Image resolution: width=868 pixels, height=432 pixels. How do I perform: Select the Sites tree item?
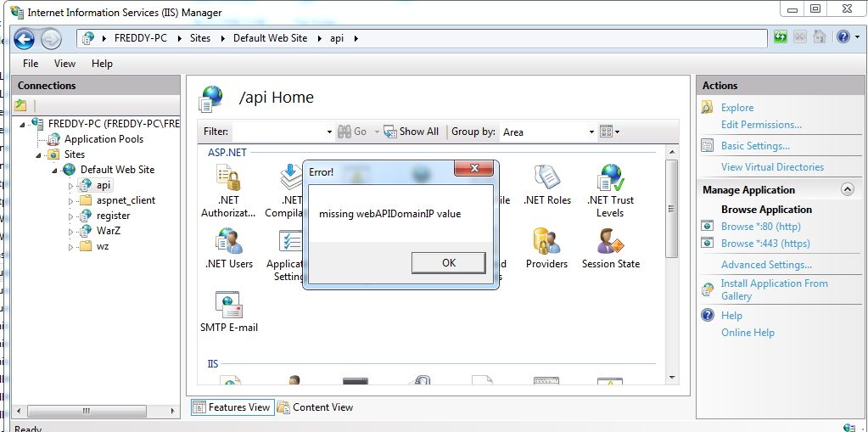[x=74, y=154]
